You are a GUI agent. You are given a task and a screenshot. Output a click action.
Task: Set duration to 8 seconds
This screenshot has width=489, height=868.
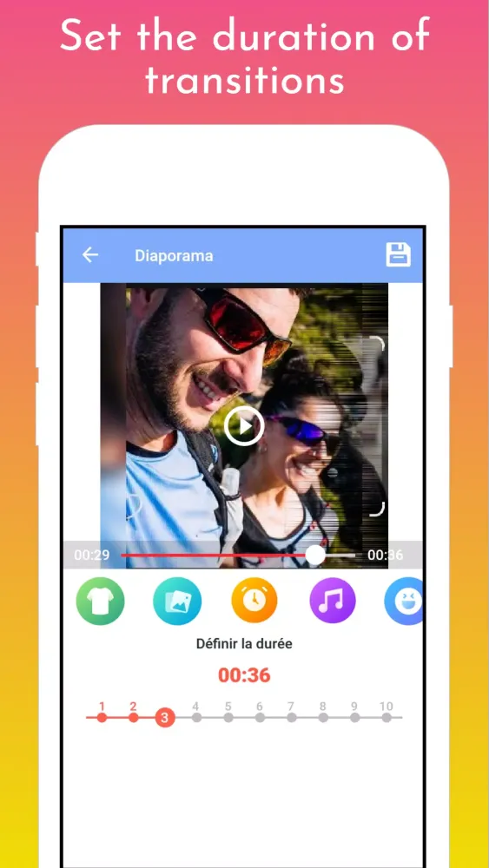pos(323,718)
